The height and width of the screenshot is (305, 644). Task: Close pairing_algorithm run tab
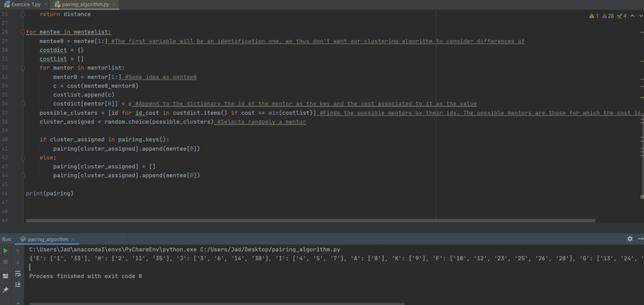pyautogui.click(x=73, y=240)
